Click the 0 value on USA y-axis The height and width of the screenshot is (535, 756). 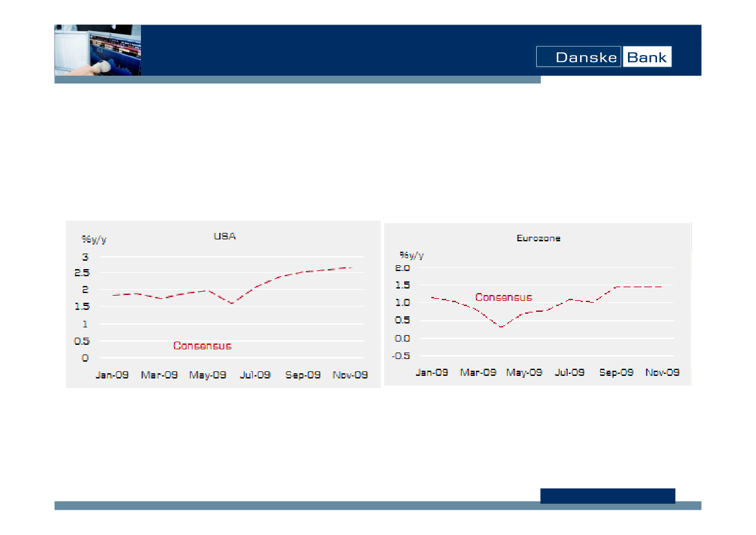pyautogui.click(x=85, y=358)
